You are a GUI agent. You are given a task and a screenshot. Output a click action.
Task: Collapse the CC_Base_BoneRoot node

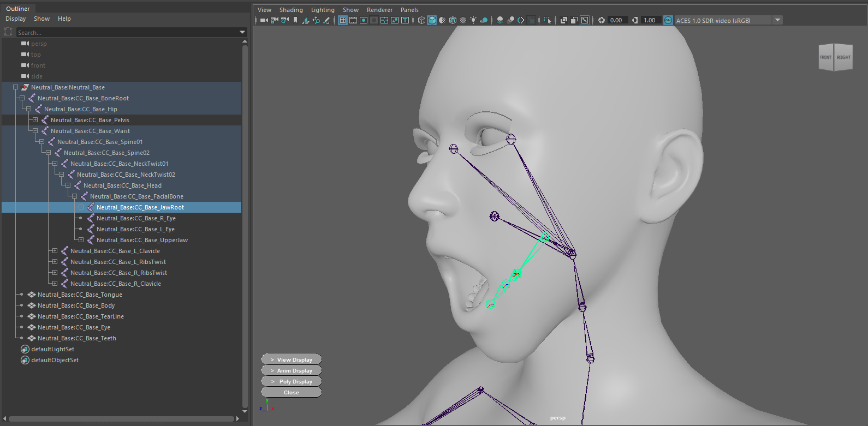point(22,98)
